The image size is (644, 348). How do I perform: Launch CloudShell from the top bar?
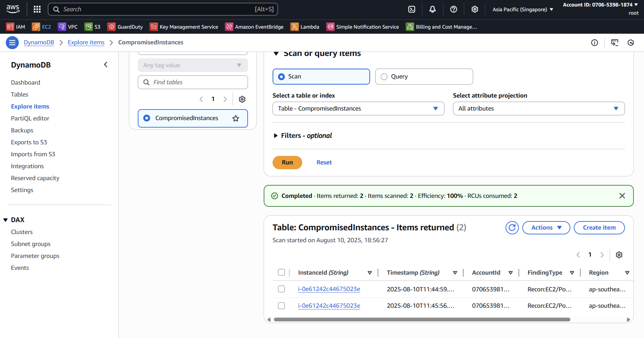[x=412, y=9]
